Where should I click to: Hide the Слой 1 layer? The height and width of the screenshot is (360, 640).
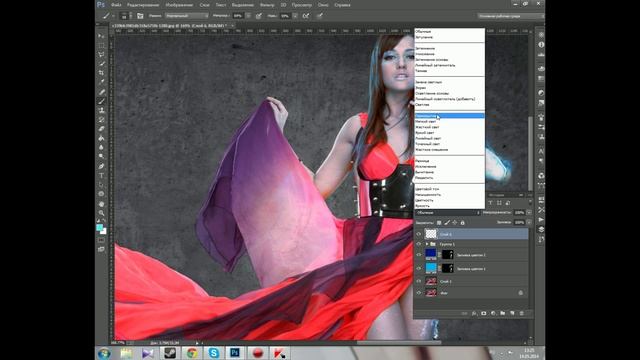click(x=419, y=281)
